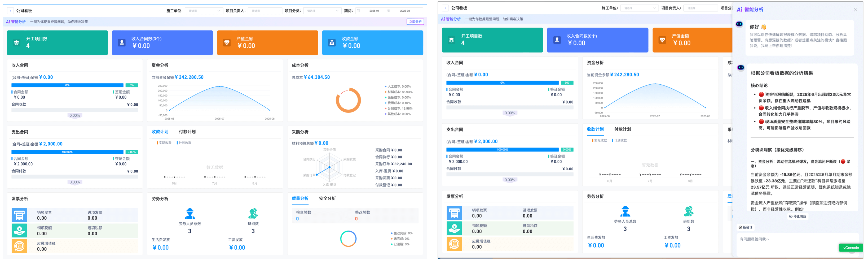Switch to 收款计划 tab in right window
This screenshot has width=868, height=264.
(x=595, y=129)
